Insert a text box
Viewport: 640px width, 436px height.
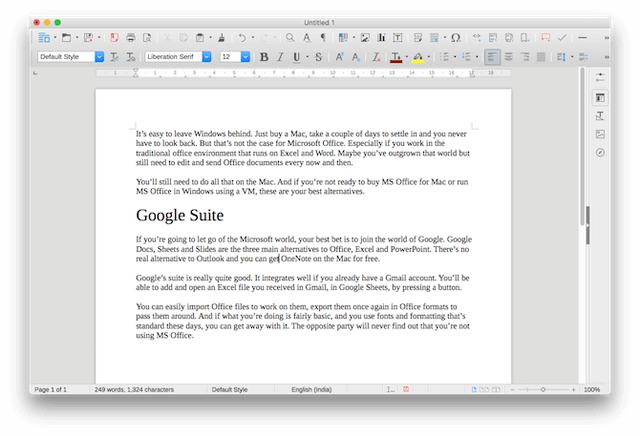(398, 38)
